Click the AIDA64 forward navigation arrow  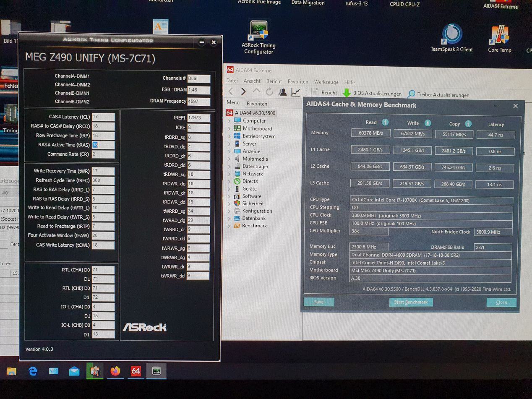coord(243,91)
